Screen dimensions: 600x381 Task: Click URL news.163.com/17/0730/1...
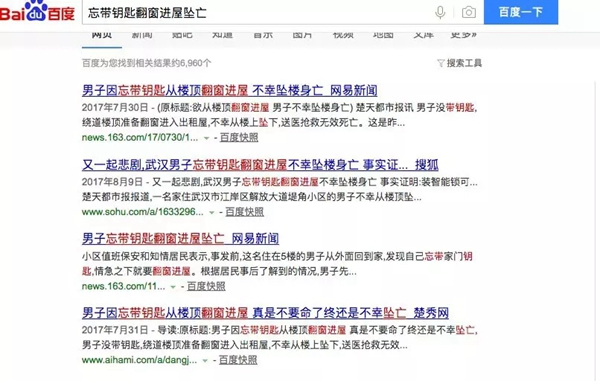(140, 137)
